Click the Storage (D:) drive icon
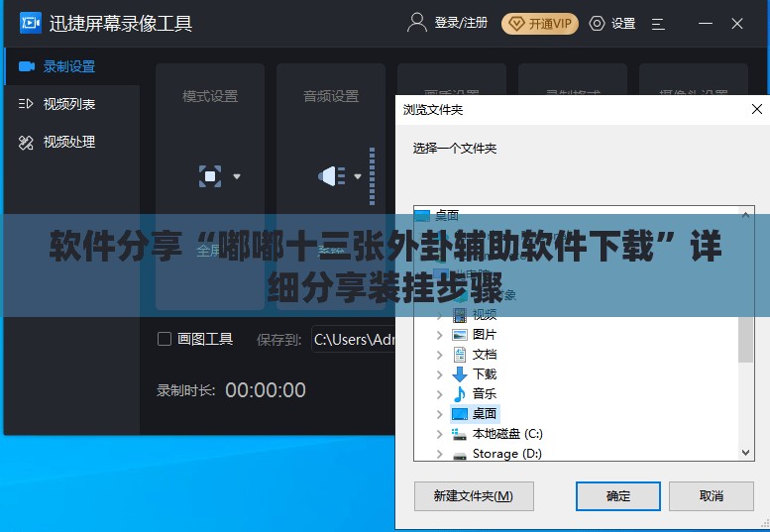This screenshot has width=770, height=532. [460, 456]
